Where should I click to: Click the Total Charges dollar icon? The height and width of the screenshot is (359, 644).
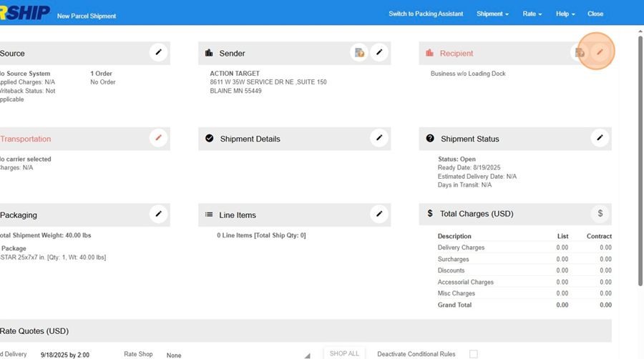(x=600, y=213)
